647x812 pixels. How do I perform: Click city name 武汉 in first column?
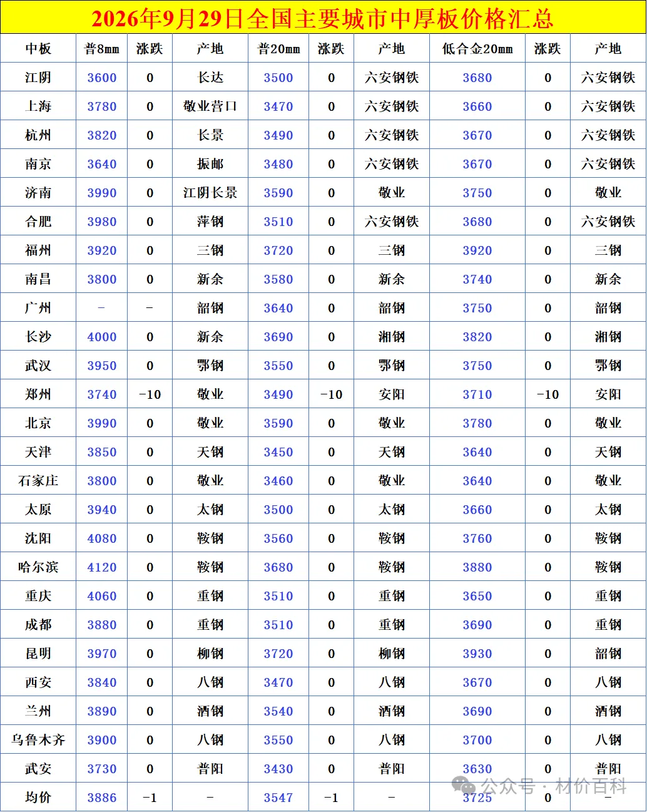[x=38, y=366]
